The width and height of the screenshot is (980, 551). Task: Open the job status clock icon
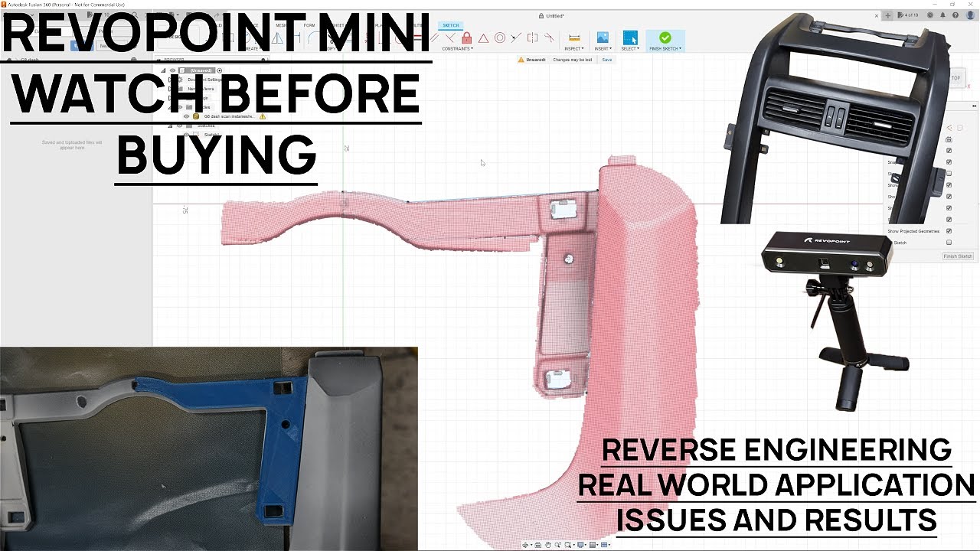930,15
